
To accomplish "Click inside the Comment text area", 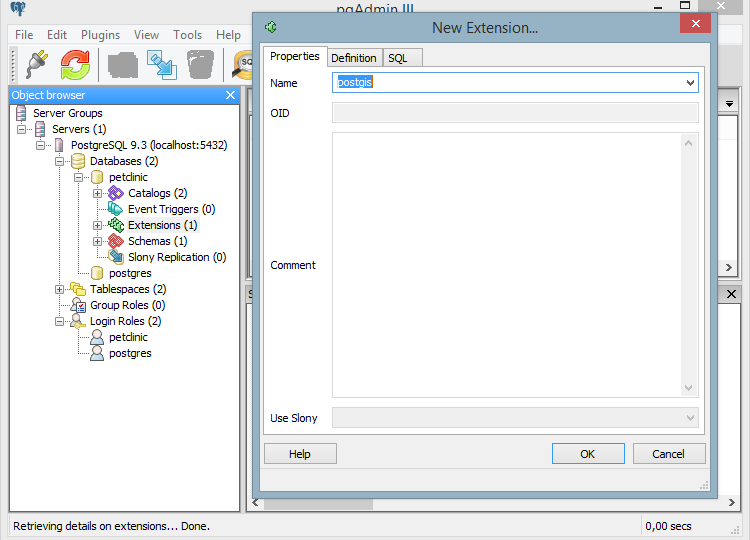I will pos(506,265).
